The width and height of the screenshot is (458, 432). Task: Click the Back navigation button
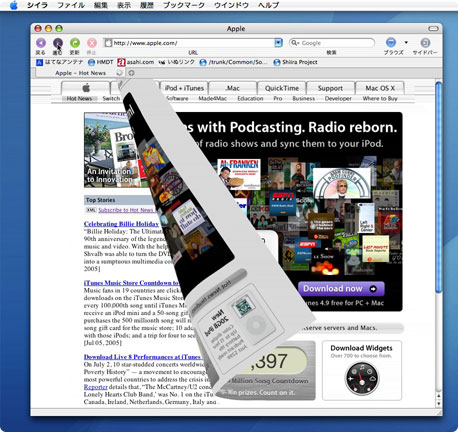coord(41,43)
